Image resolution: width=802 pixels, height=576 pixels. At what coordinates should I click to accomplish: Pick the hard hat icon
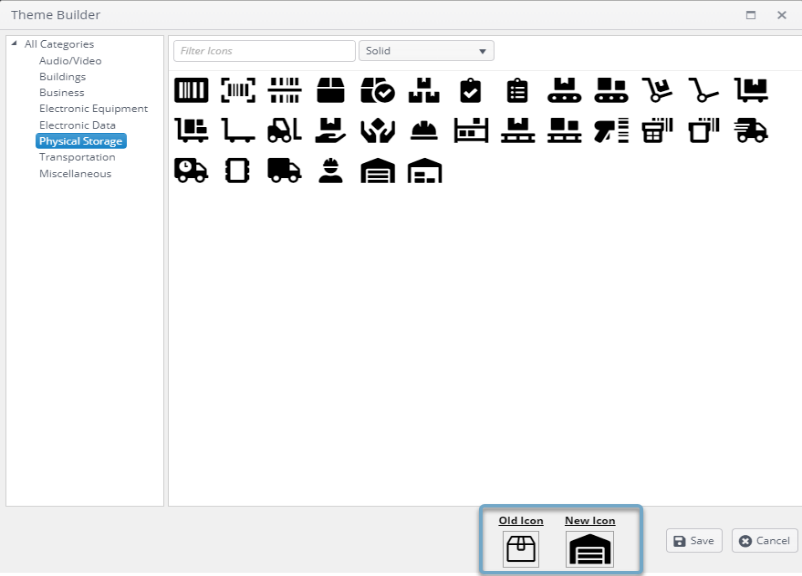pos(424,131)
